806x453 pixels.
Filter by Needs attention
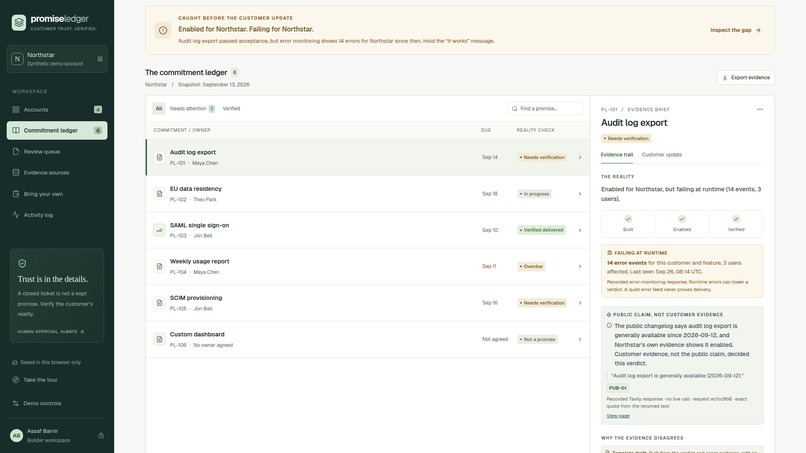point(192,108)
